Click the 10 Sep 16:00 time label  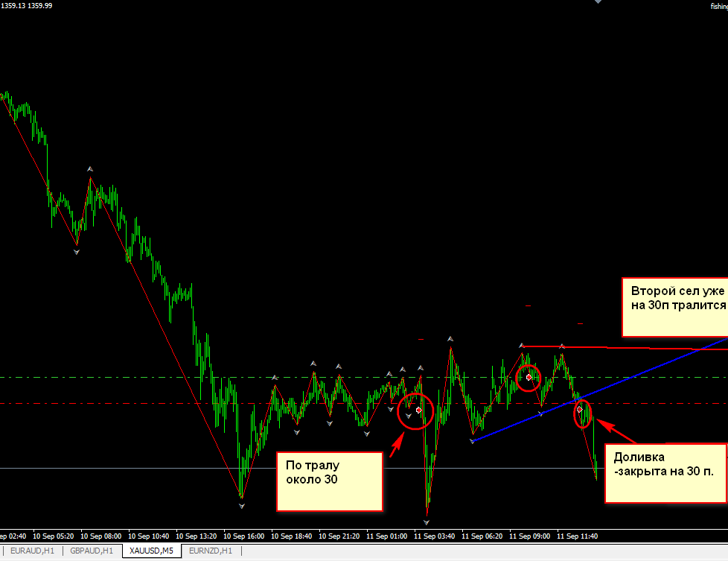point(243,536)
